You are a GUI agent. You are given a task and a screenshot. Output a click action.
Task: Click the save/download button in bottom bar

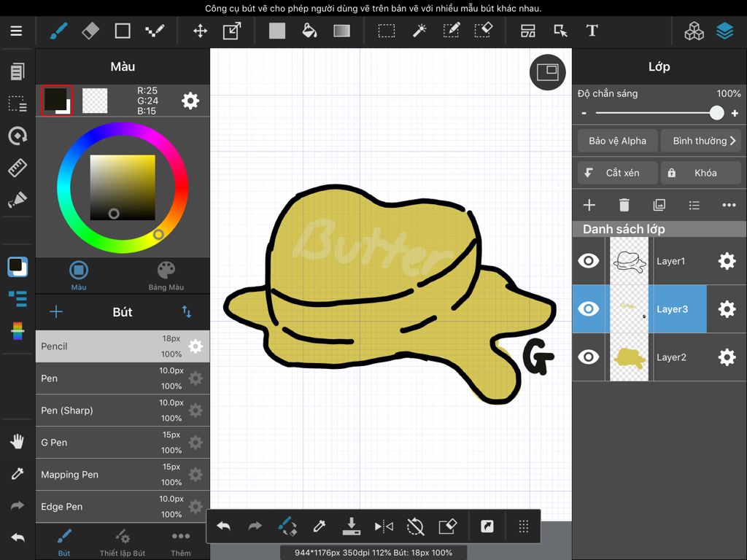(x=351, y=526)
